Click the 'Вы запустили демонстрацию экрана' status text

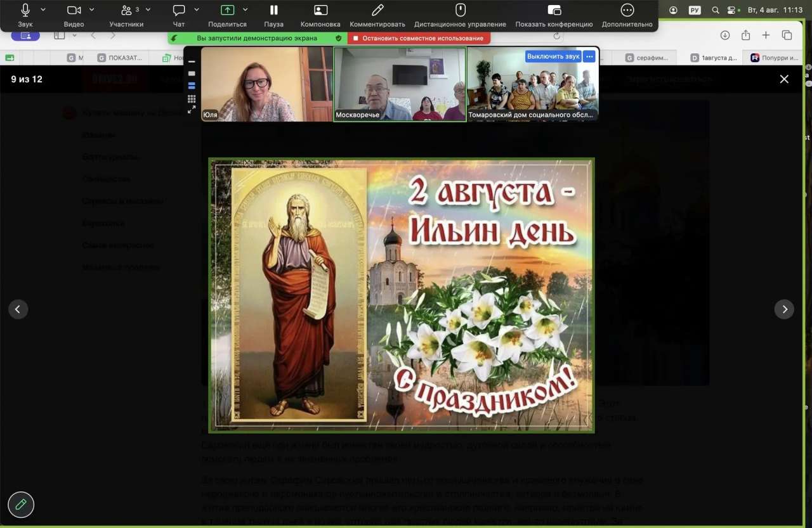pyautogui.click(x=257, y=38)
